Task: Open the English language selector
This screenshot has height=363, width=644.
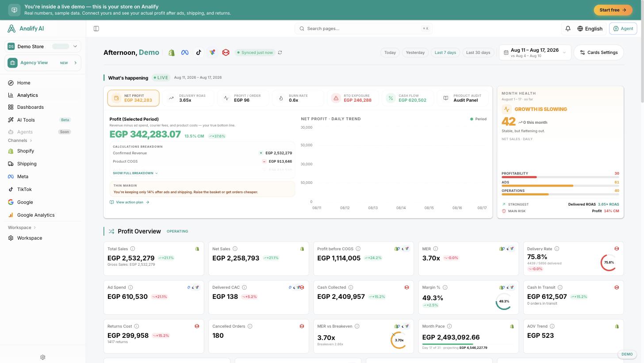Action: point(590,29)
